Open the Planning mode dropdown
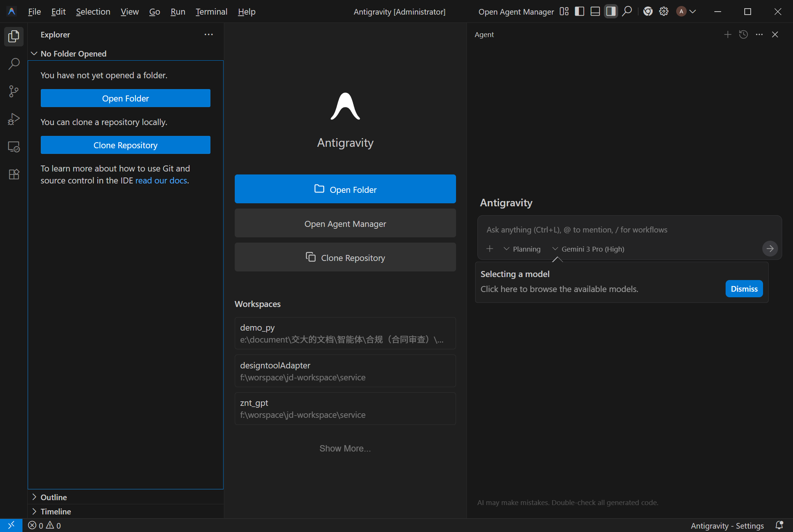The width and height of the screenshot is (793, 532). point(522,249)
